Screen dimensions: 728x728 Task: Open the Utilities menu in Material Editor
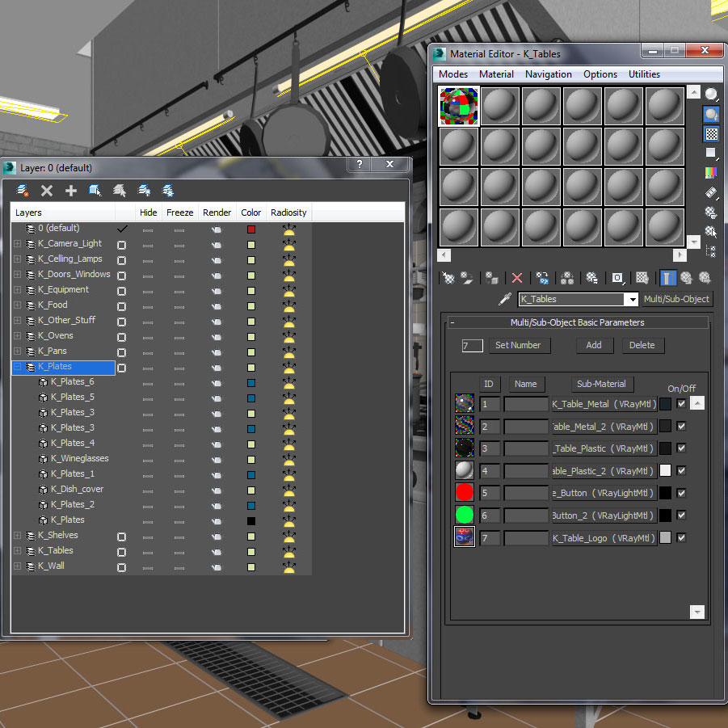[x=644, y=74]
